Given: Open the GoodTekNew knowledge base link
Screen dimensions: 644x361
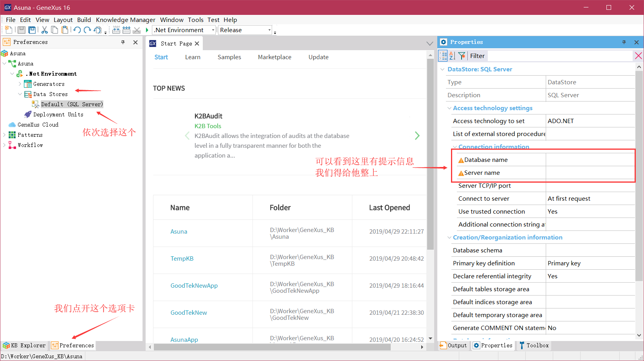Looking at the screenshot, I should pyautogui.click(x=189, y=313).
